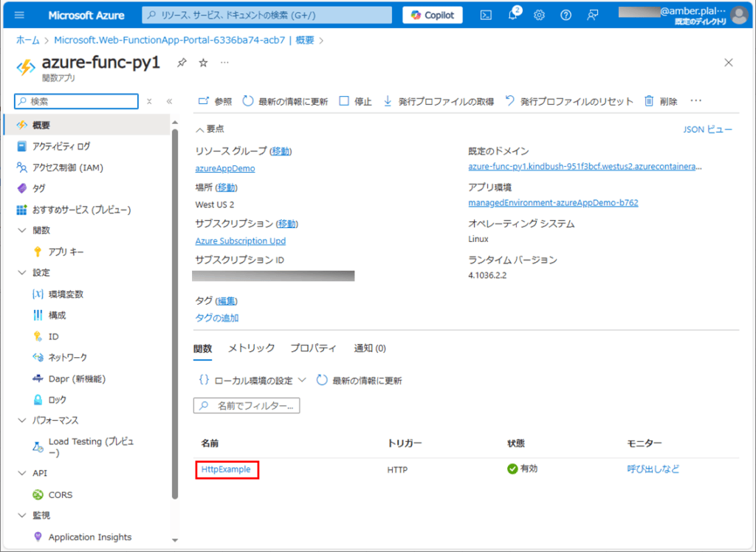Open the Azure portal hamburger menu
Screen dimensions: 756x552
click(20, 15)
